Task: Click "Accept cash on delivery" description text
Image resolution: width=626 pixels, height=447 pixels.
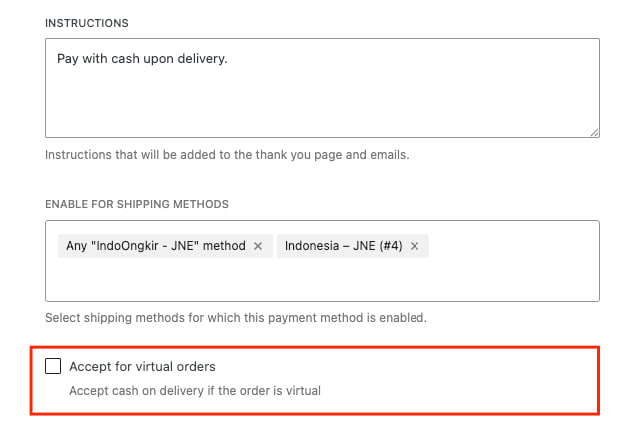Action: tap(194, 391)
